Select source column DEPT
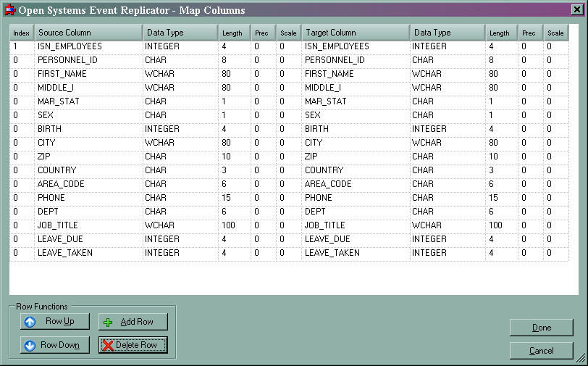This screenshot has height=366, width=588. point(88,212)
